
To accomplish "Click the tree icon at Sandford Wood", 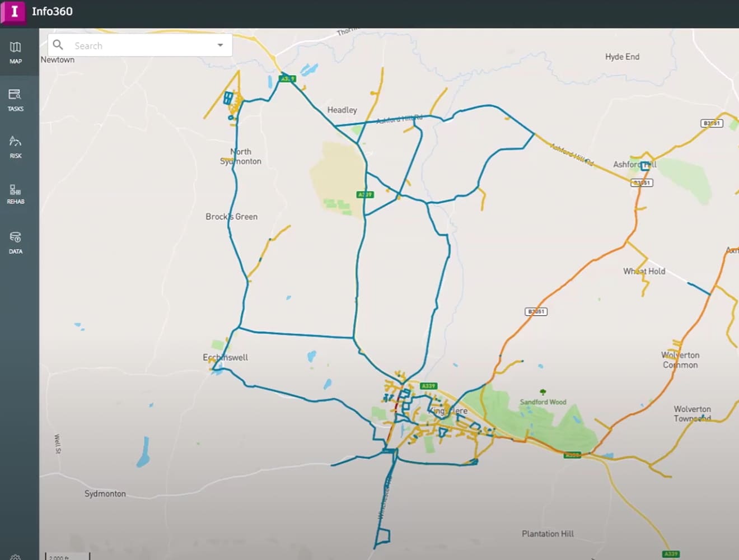I will (x=542, y=390).
